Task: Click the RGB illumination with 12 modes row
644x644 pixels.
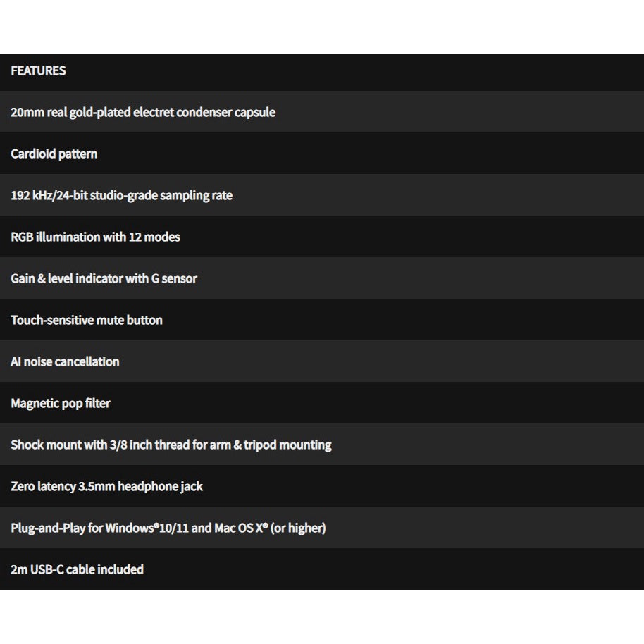Action: point(95,237)
